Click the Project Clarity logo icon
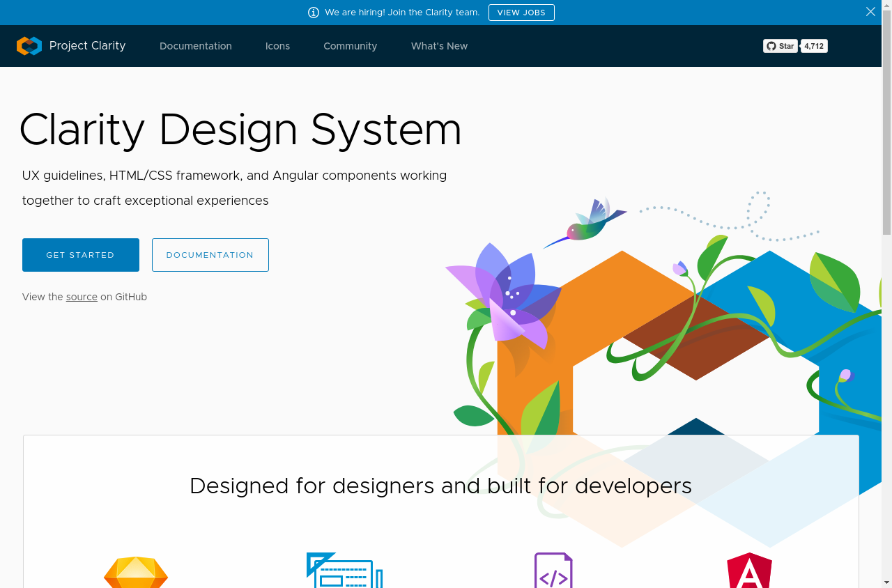This screenshot has height=588, width=892. pos(29,46)
